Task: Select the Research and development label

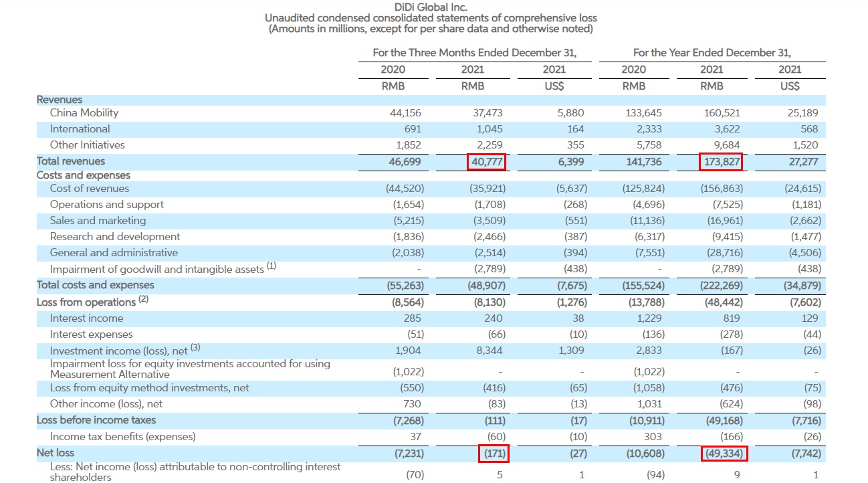Action: tap(115, 237)
